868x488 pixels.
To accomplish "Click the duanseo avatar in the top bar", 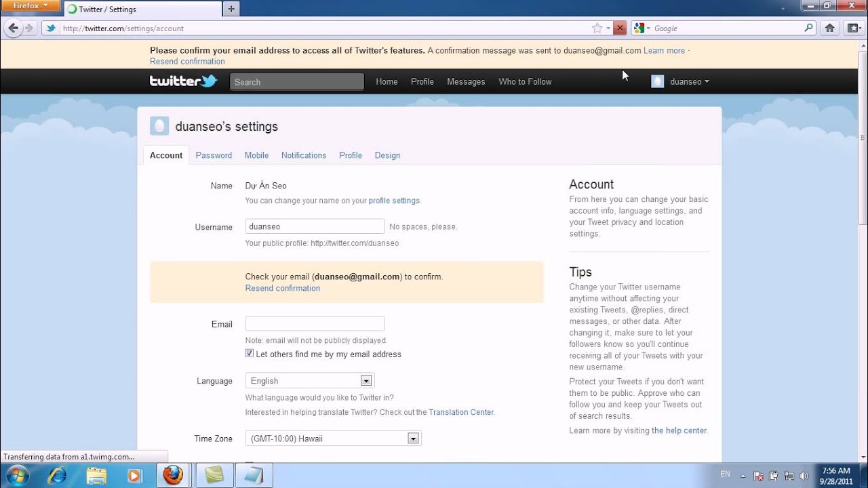I will [x=657, y=81].
